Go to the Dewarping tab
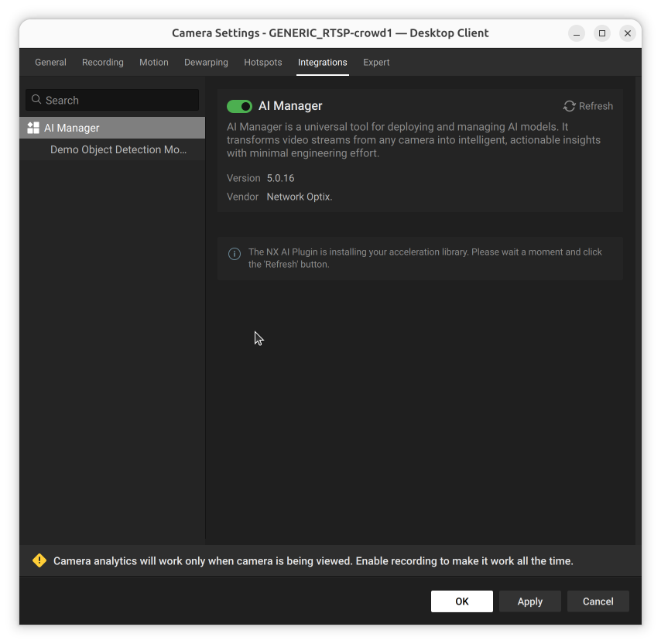 (x=206, y=63)
